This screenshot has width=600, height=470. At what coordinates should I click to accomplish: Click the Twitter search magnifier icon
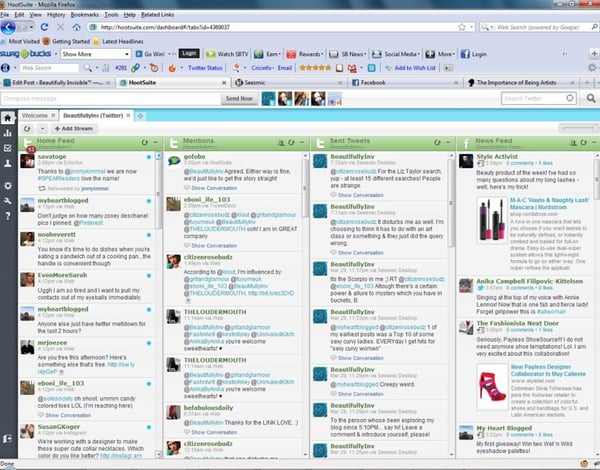(591, 99)
